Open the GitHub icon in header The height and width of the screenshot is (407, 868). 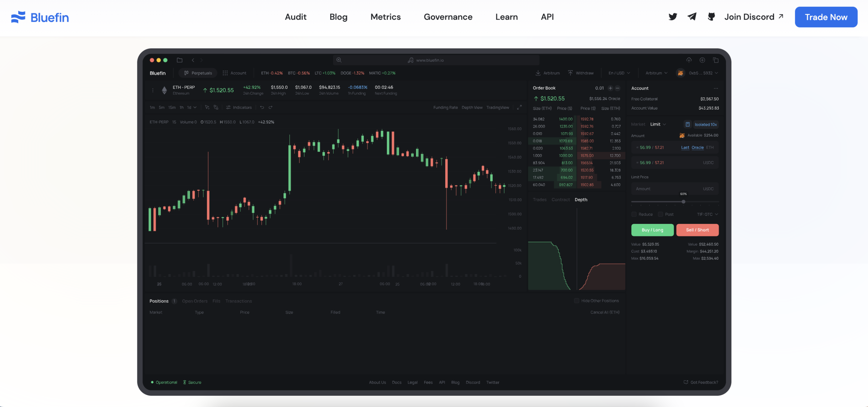coord(711,17)
